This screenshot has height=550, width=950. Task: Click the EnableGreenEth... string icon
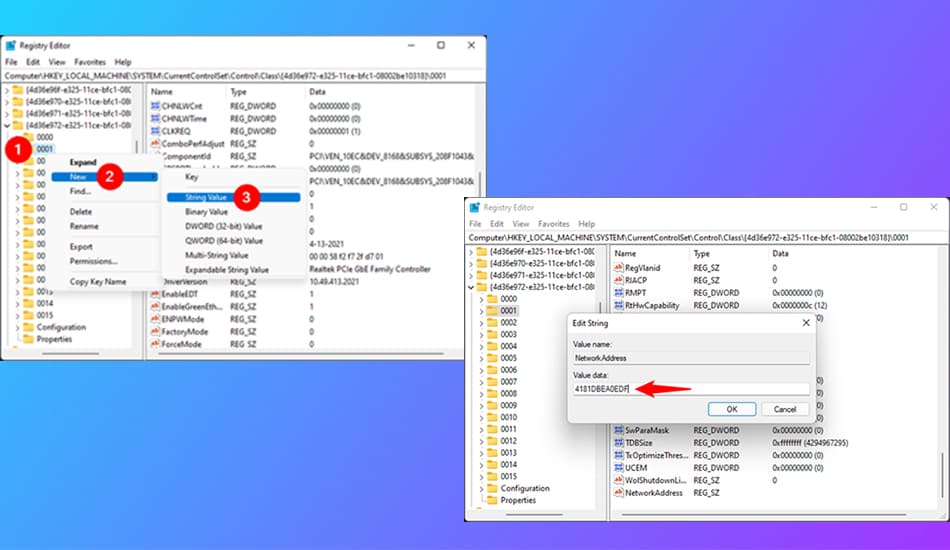[155, 306]
